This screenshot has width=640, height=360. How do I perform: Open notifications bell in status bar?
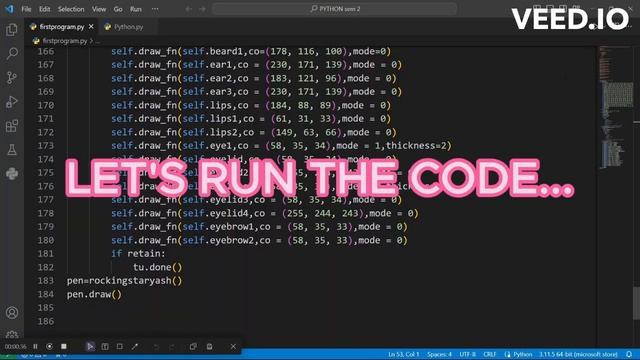(x=629, y=354)
